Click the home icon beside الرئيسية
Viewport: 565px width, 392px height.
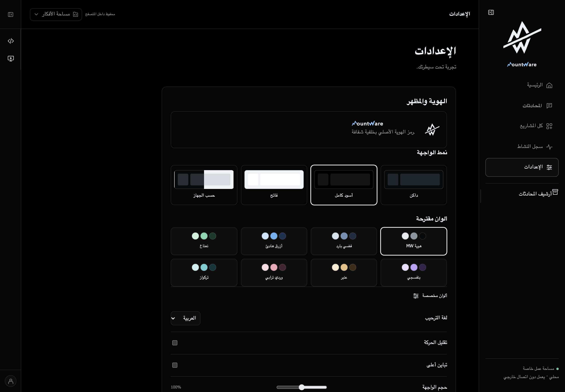click(x=549, y=85)
